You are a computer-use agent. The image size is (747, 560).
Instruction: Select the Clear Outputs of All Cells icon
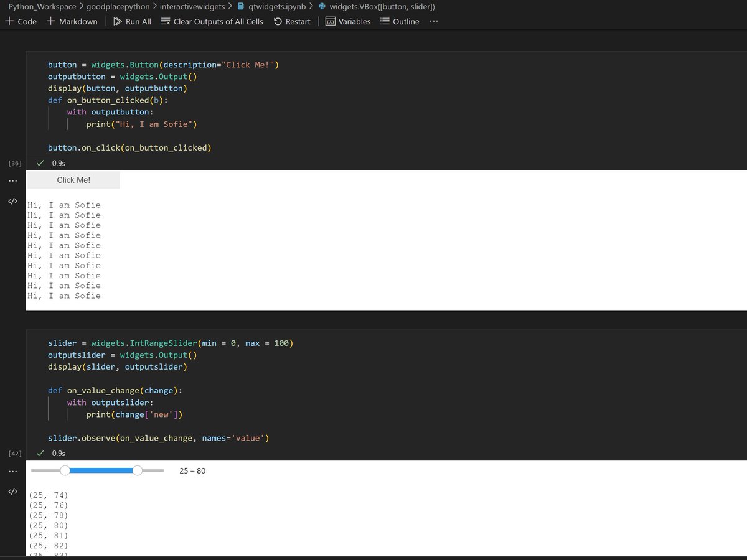point(165,21)
